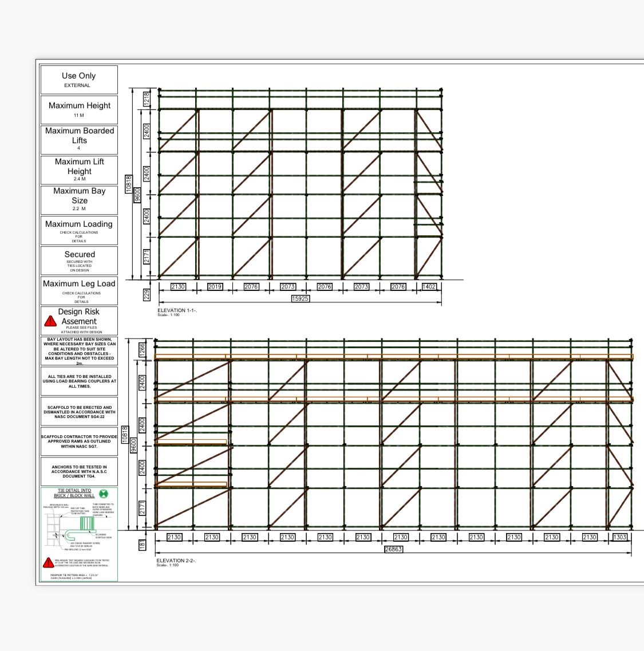Screen dimensions: 644x651
Task: Select the 'Maximum Lift Height' heading
Action: click(x=80, y=166)
